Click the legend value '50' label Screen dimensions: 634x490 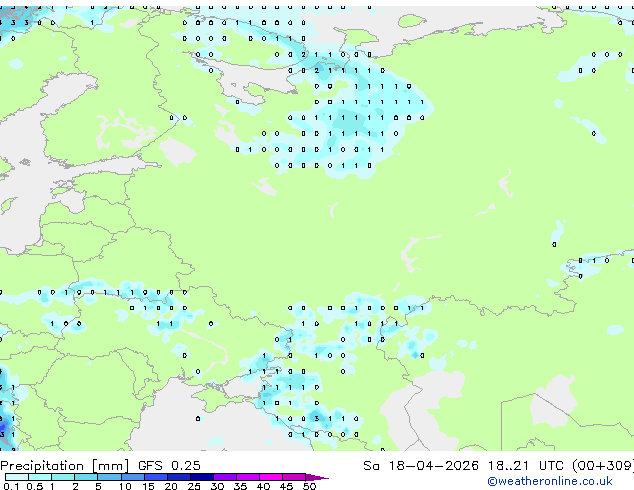(x=309, y=486)
